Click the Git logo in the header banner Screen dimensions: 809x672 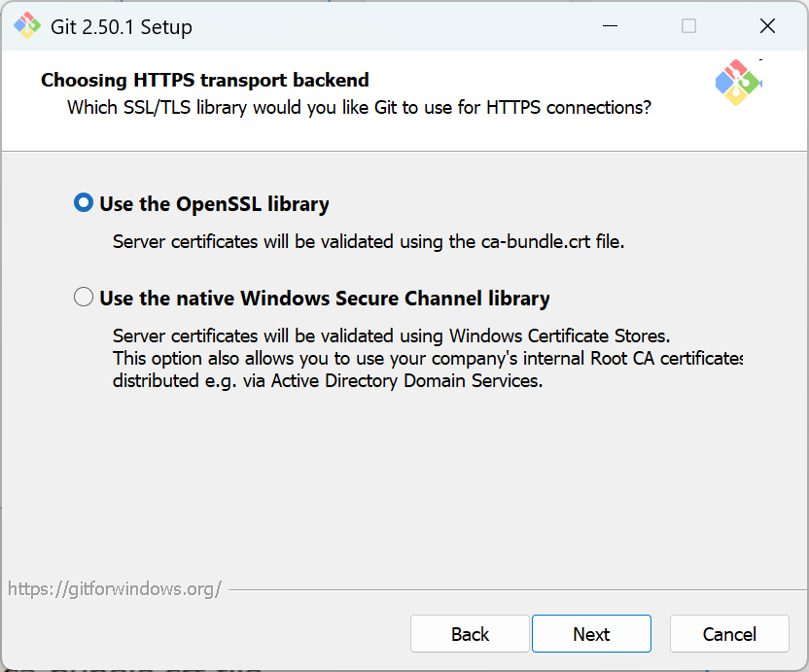738,83
